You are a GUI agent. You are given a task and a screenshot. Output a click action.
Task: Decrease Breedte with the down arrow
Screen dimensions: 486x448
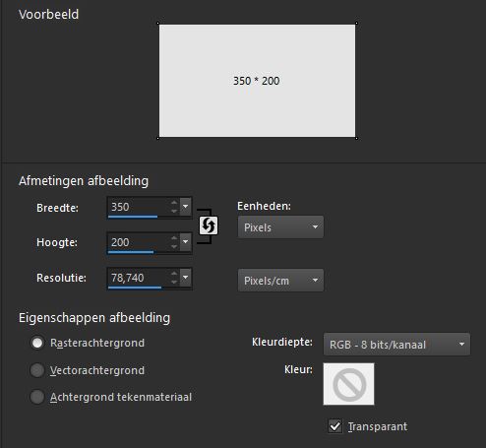[x=174, y=211]
